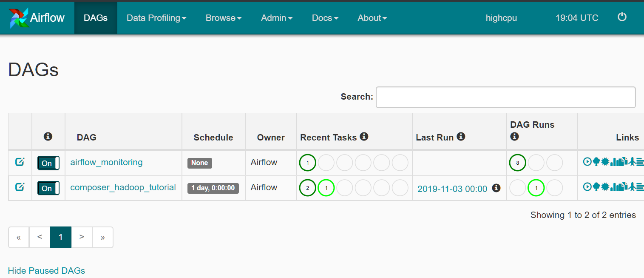Screen dimensions: 644x278
Task: Expand the Data Profiling dropdown menu
Action: (x=156, y=18)
